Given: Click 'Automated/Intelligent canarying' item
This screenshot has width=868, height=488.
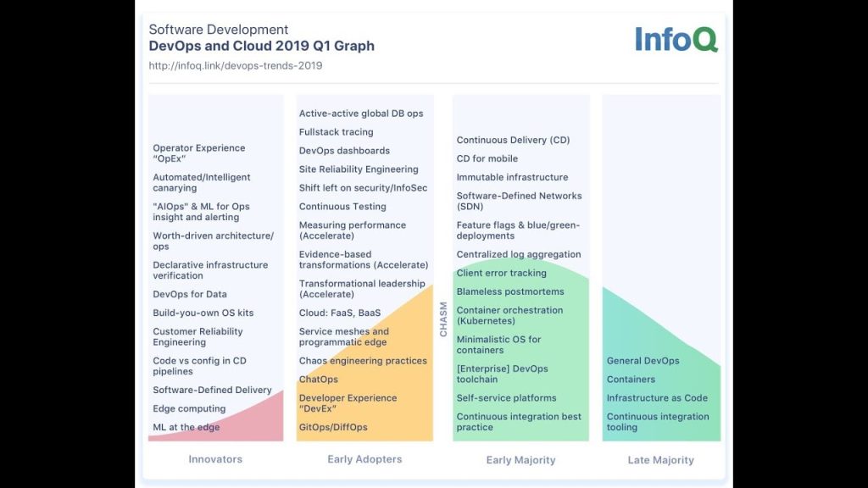Looking at the screenshot, I should (x=202, y=183).
